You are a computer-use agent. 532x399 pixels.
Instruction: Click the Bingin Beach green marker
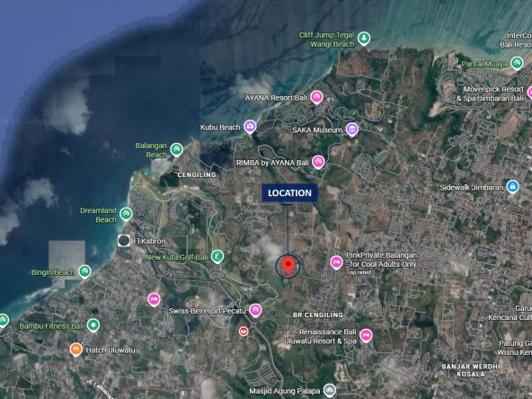tap(84, 271)
